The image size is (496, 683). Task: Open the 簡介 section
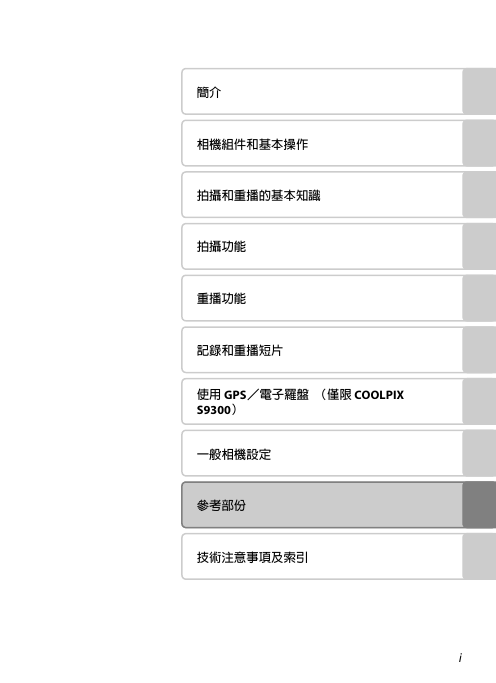click(322, 91)
